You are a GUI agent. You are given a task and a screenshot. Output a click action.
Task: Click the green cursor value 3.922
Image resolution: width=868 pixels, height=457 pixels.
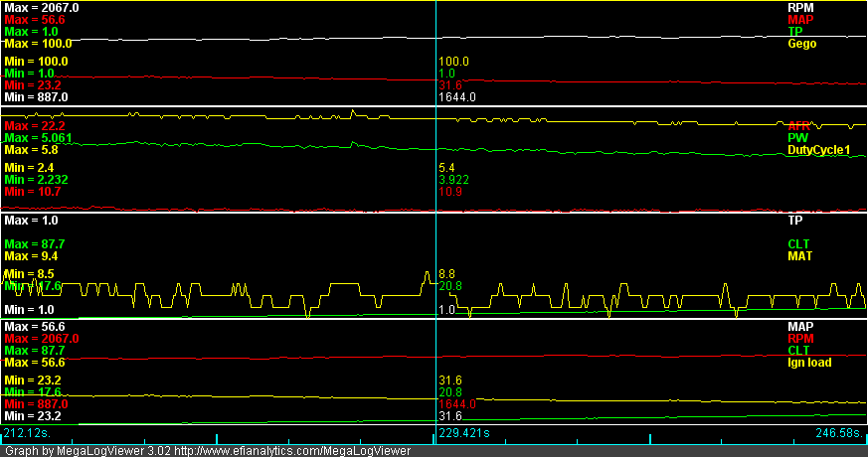click(x=453, y=180)
